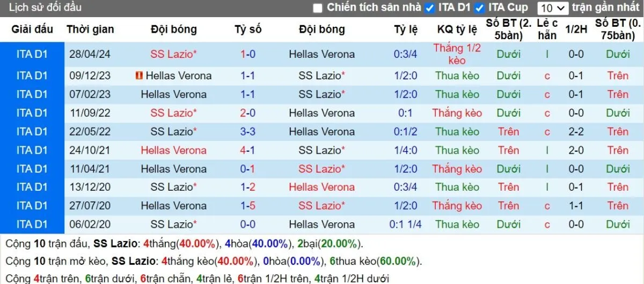Click the "KQ tỷ lệ" column header

(457, 29)
